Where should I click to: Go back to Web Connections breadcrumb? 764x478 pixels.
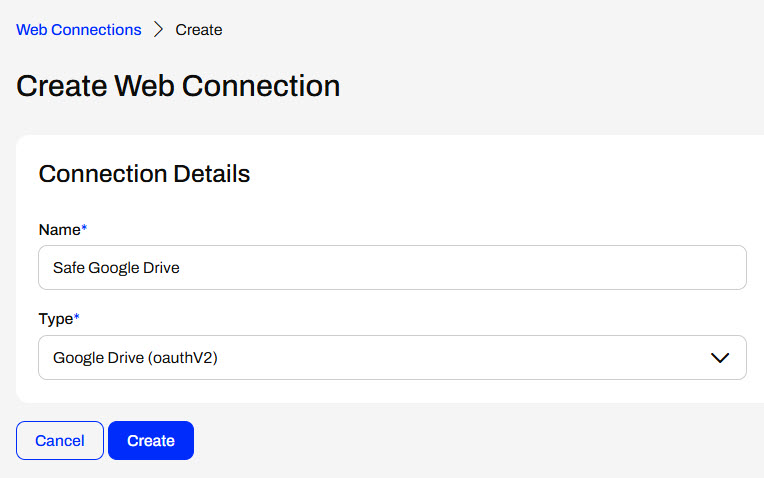coord(79,30)
